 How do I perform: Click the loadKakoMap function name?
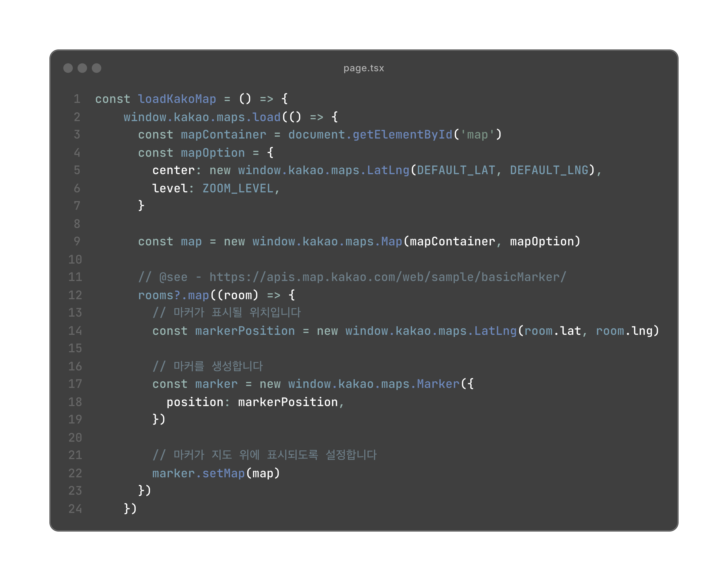[177, 99]
